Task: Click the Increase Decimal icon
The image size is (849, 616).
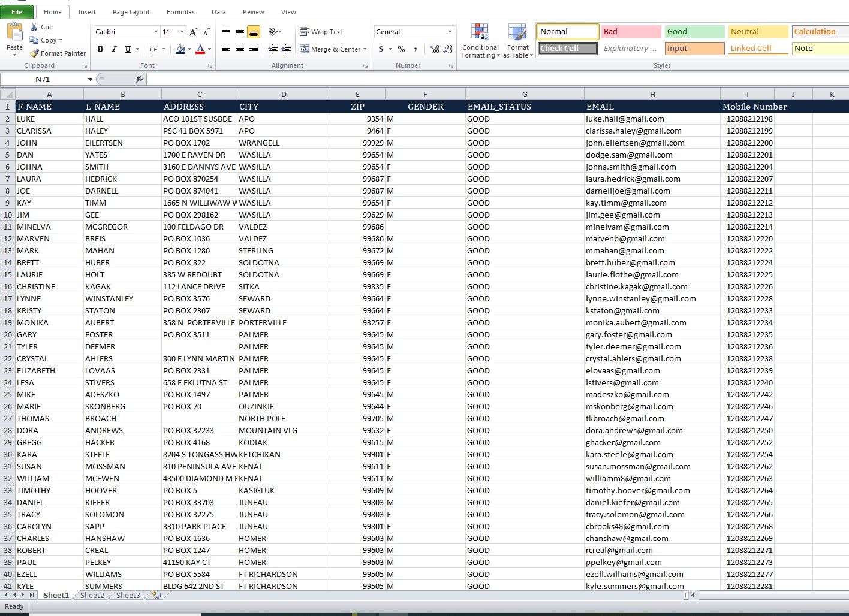Action: click(435, 49)
